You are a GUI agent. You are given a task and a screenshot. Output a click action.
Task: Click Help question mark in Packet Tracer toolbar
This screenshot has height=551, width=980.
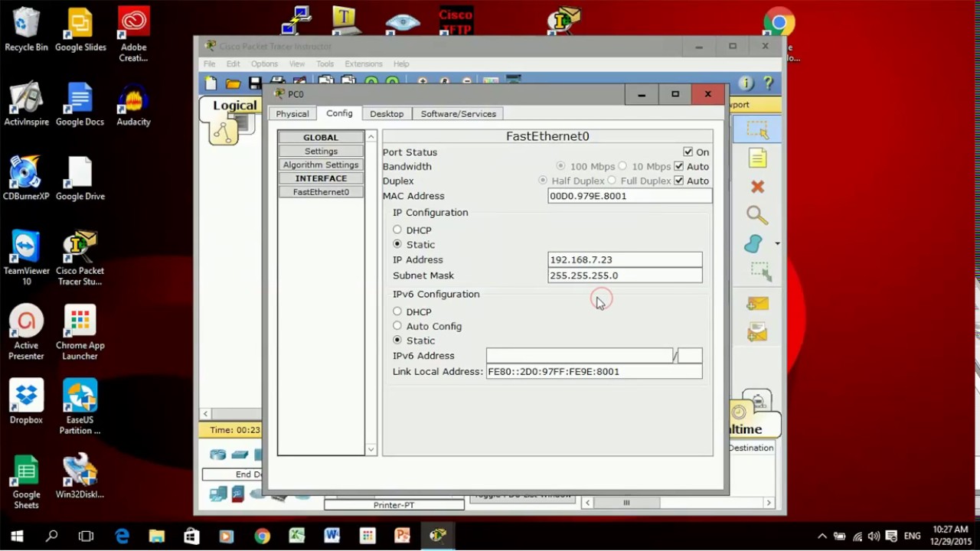[768, 83]
